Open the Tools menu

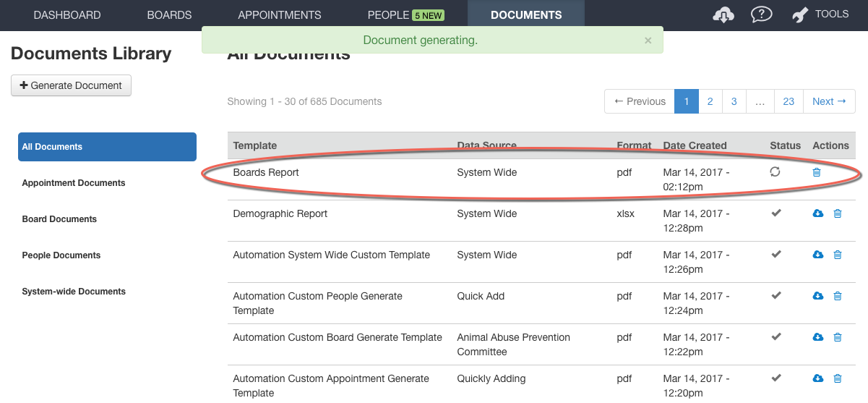820,14
